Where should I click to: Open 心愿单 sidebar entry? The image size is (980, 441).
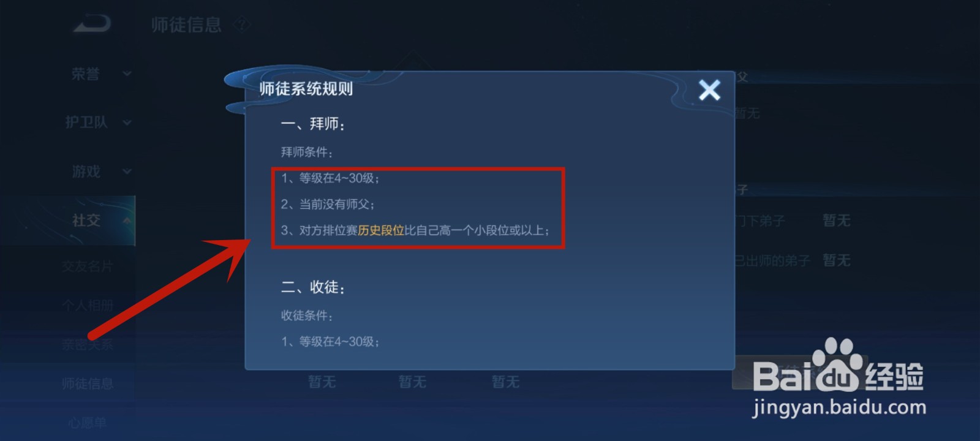[x=87, y=423]
